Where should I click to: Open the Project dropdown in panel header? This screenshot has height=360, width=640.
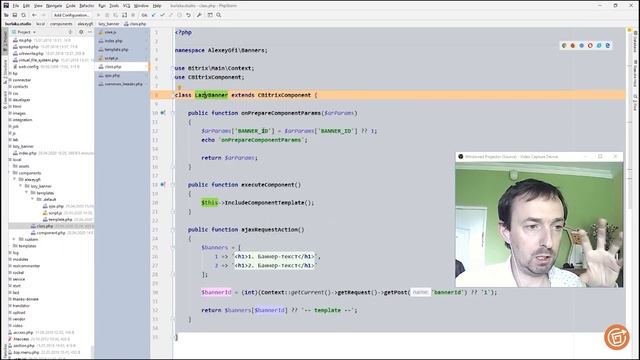click(26, 32)
